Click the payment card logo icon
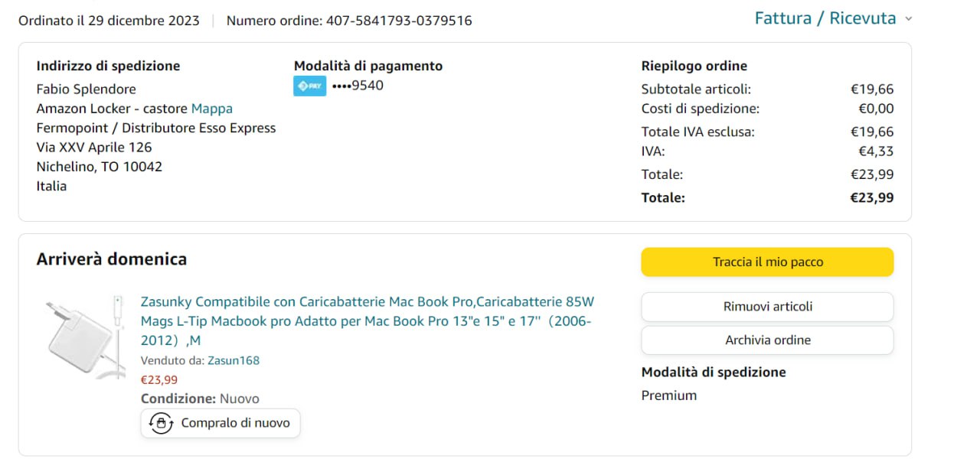 coord(309,86)
